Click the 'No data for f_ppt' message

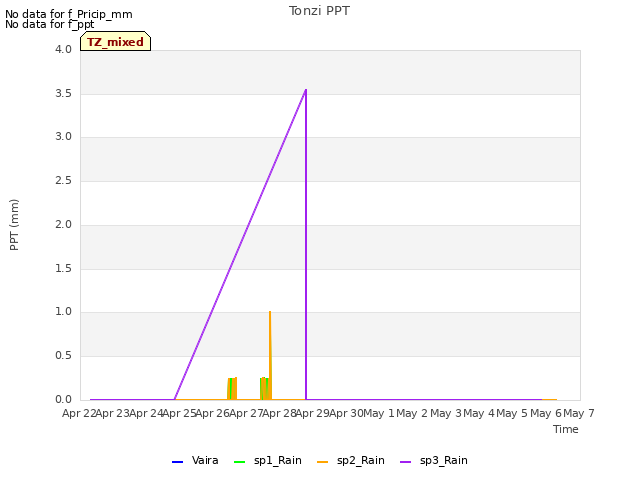coord(49,24)
